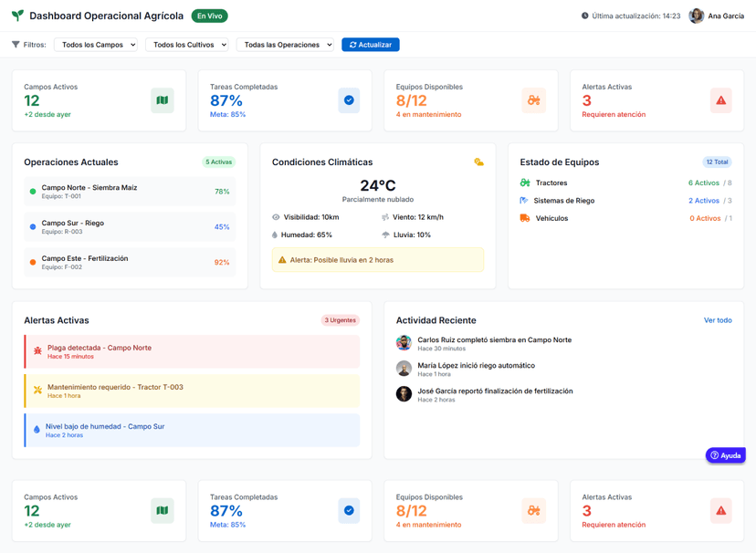Click José García's avatar

coord(404,394)
